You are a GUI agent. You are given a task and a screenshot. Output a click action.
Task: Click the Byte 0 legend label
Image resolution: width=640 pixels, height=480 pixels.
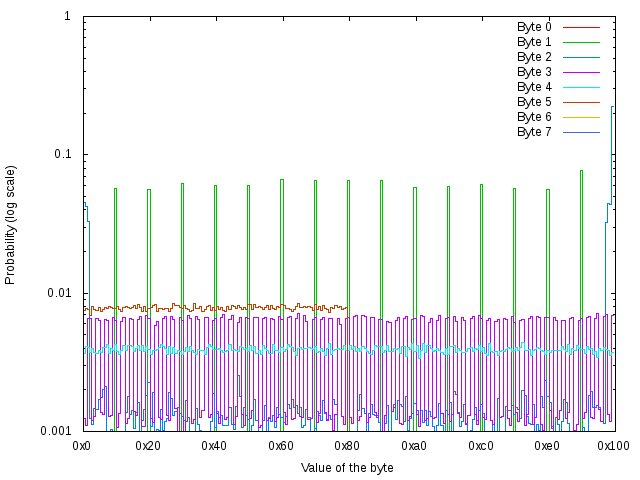coord(534,27)
